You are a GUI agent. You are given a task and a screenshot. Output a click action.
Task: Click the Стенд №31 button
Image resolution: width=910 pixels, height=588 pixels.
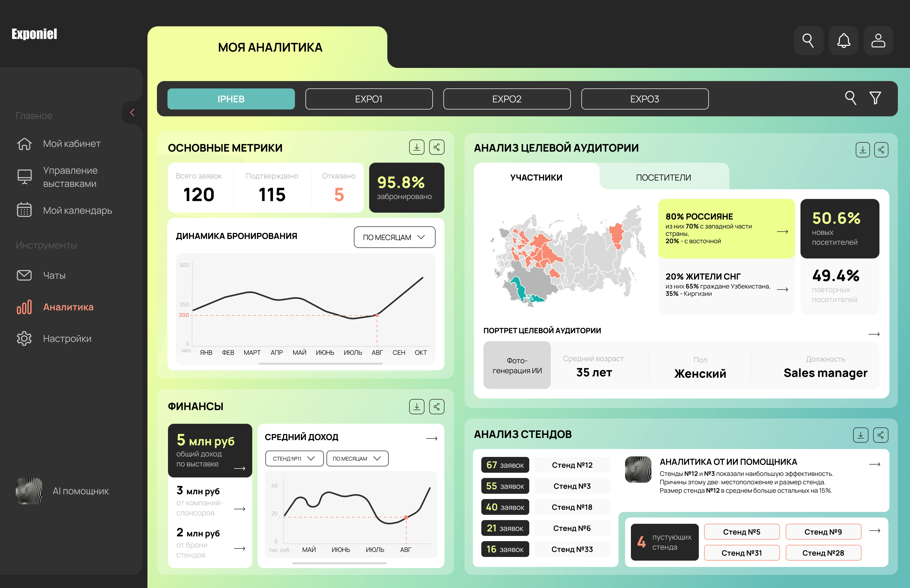click(x=741, y=553)
